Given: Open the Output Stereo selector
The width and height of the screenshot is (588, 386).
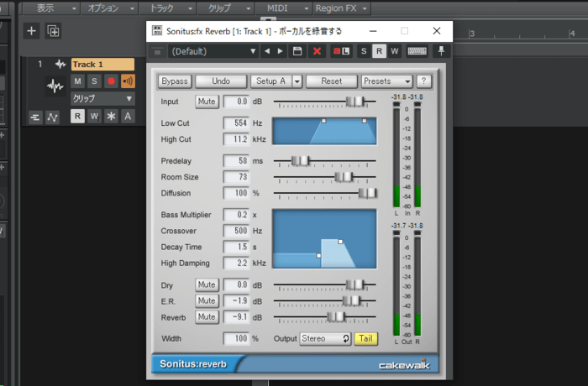Looking at the screenshot, I should coord(325,339).
